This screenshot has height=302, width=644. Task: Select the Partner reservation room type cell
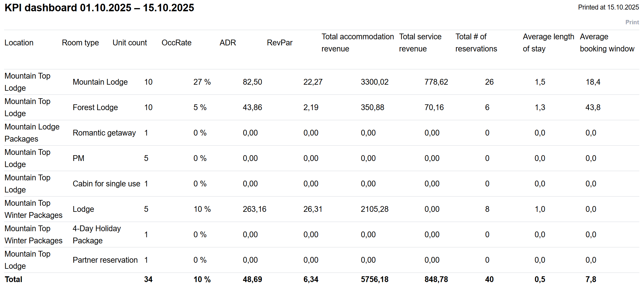click(x=105, y=260)
